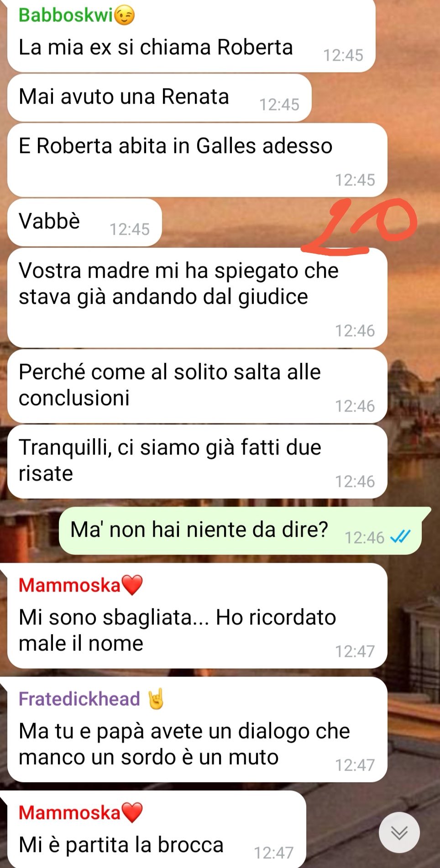
Task: Select message 'salta alle conclusioni'
Action: click(x=197, y=386)
